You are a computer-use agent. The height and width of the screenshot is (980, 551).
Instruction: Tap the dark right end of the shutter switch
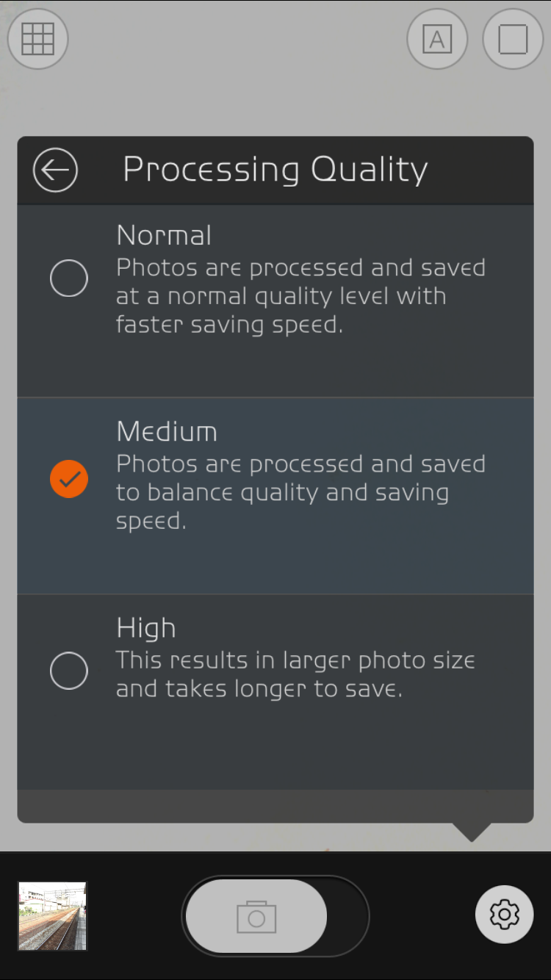click(347, 916)
